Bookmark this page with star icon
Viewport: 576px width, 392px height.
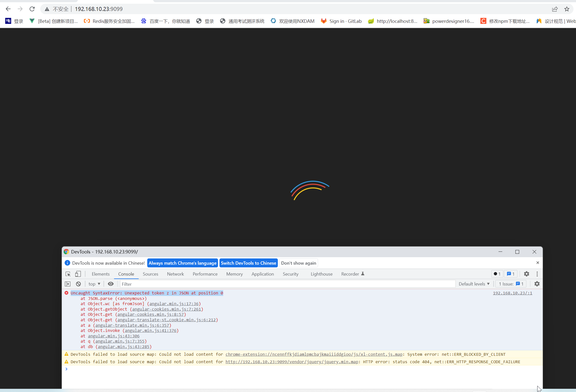567,9
